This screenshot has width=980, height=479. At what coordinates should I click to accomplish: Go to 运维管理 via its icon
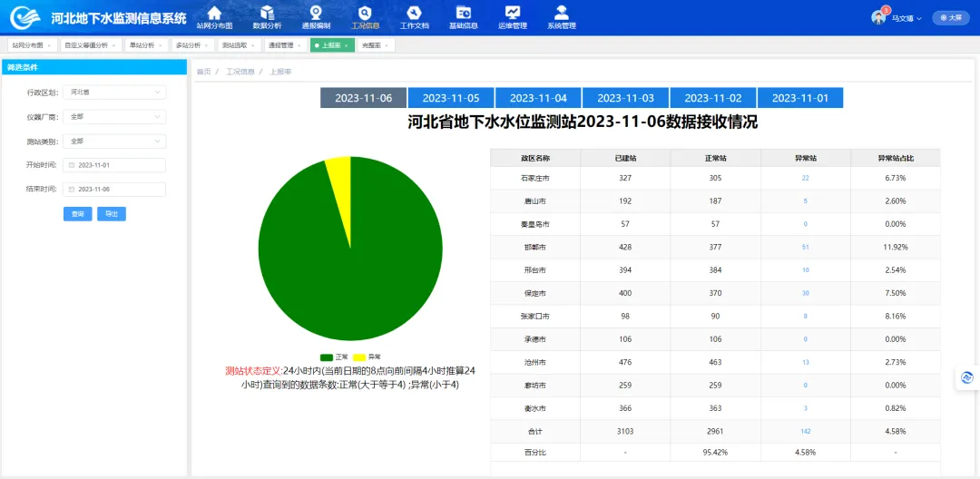pyautogui.click(x=513, y=13)
